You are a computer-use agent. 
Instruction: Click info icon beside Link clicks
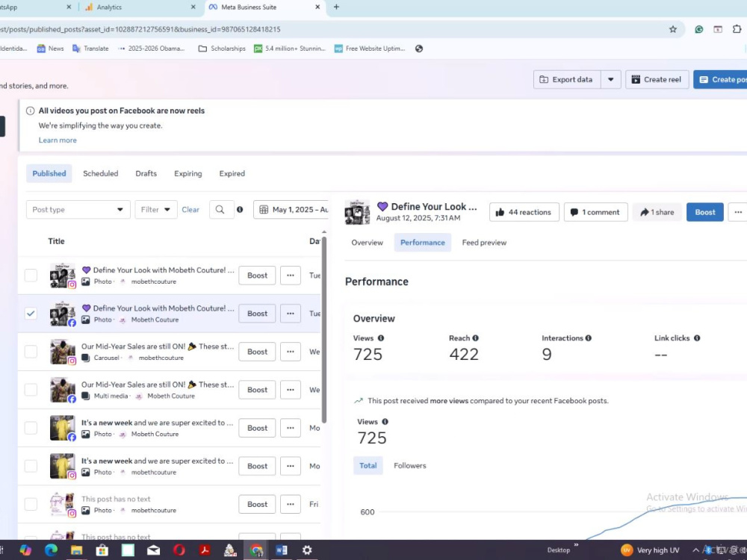(697, 338)
